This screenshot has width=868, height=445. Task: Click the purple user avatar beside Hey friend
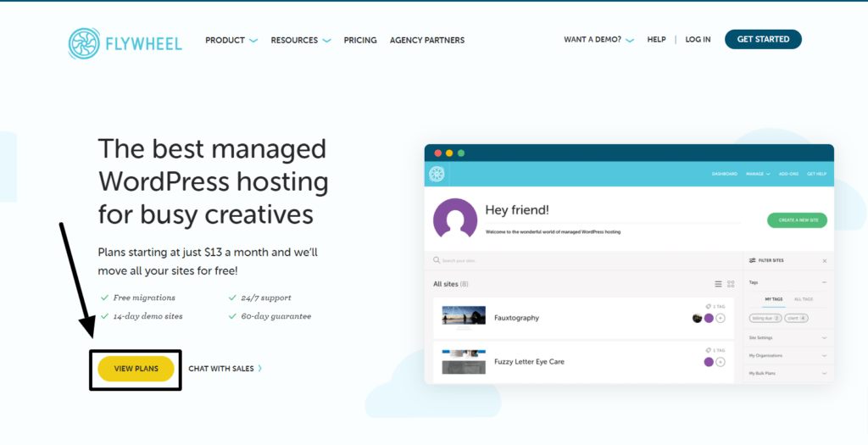pos(455,220)
